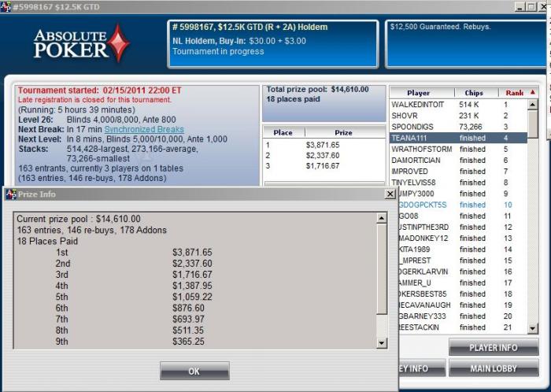Click the 2nd place $2,337.60 row in prize table
The image size is (551, 392).
324,156
